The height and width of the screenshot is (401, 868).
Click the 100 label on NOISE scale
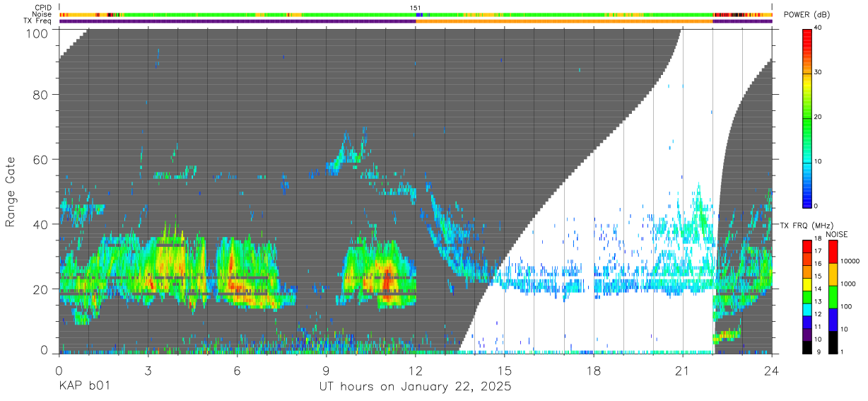coord(847,306)
